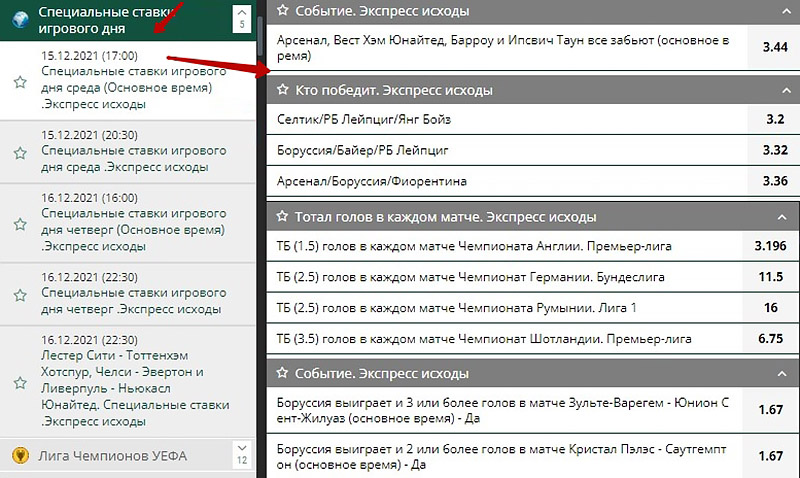Image resolution: width=800 pixels, height=478 pixels.
Task: Star the lower Событие. Экспресс исходы market
Action: click(x=282, y=373)
